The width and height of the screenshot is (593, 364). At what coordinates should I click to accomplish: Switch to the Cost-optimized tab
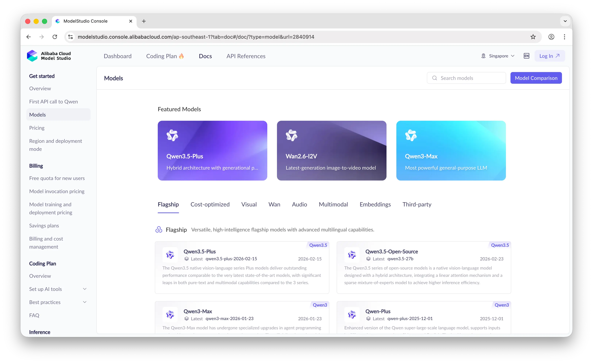pos(210,204)
